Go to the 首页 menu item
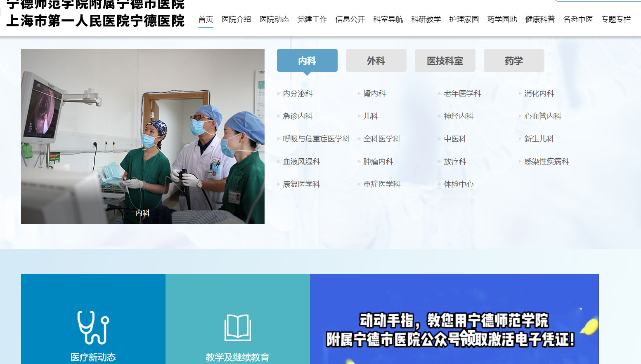This screenshot has width=641, height=364. click(x=206, y=19)
